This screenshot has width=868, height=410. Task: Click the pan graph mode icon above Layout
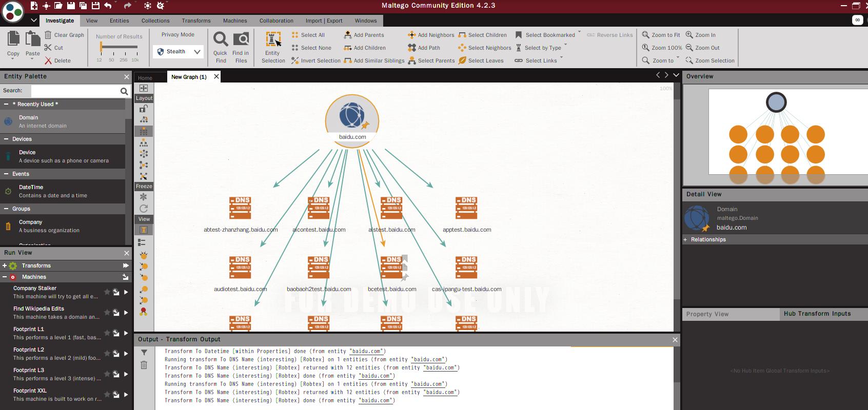tap(144, 88)
